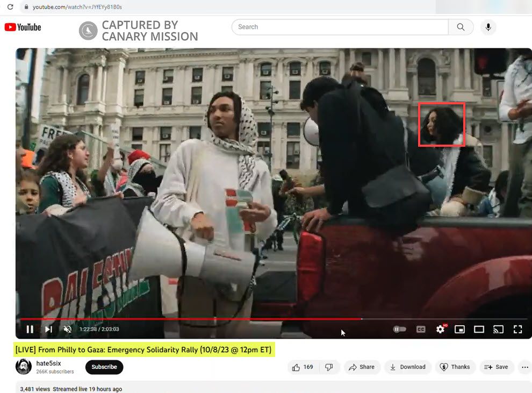Pause the video playback

point(30,329)
